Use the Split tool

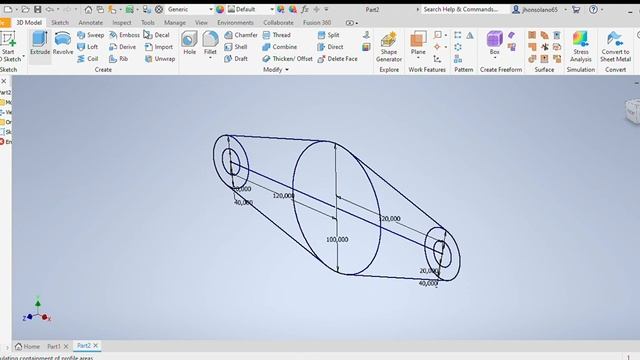(x=329, y=35)
